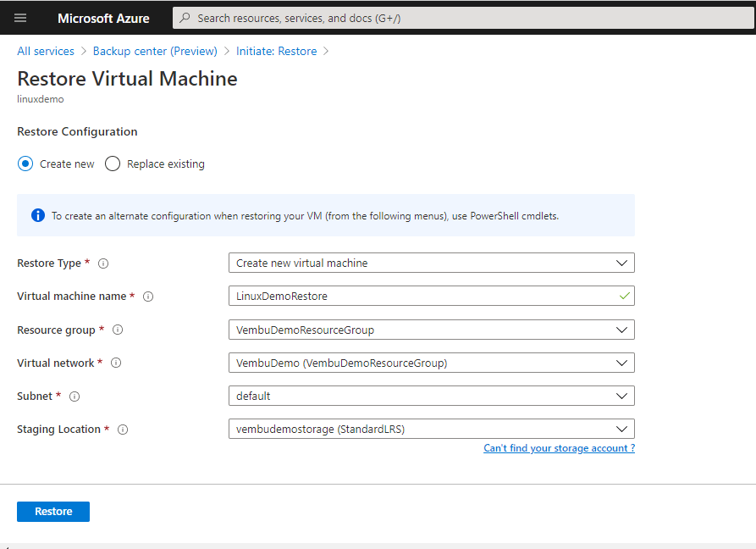The height and width of the screenshot is (549, 756).
Task: Focus the search resources, services, and docs box
Action: click(463, 19)
